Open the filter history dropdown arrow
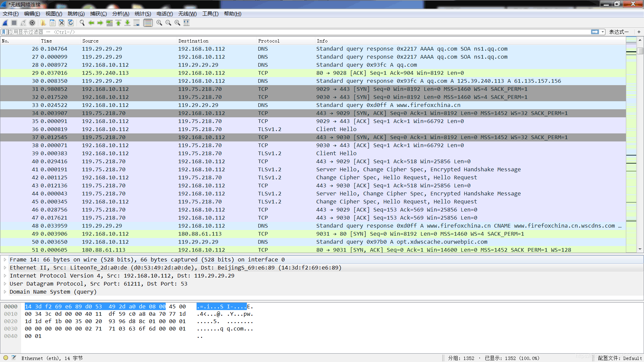Viewport: 644px width, 362px height. 603,32
